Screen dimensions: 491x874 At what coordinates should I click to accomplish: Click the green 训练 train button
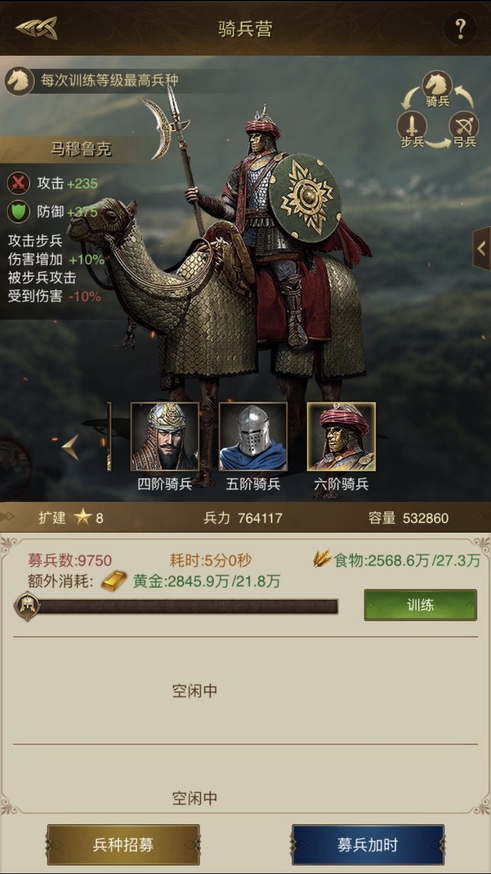point(420,605)
